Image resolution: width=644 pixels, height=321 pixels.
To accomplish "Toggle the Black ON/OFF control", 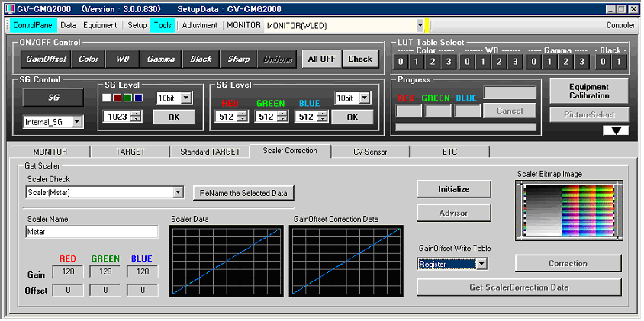I will point(201,59).
